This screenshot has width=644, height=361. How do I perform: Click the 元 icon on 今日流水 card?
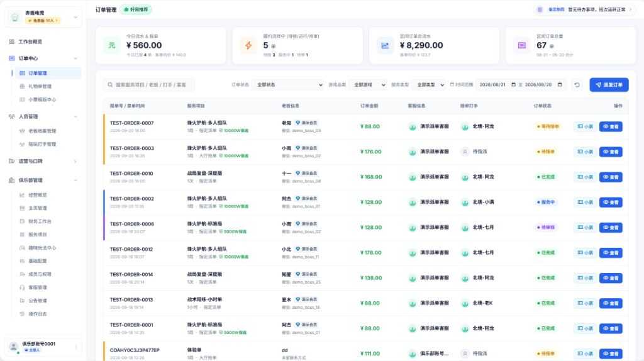coord(112,45)
